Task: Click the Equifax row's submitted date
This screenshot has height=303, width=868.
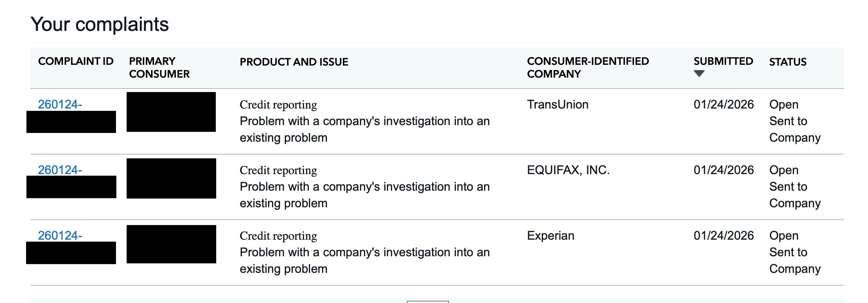Action: click(723, 170)
